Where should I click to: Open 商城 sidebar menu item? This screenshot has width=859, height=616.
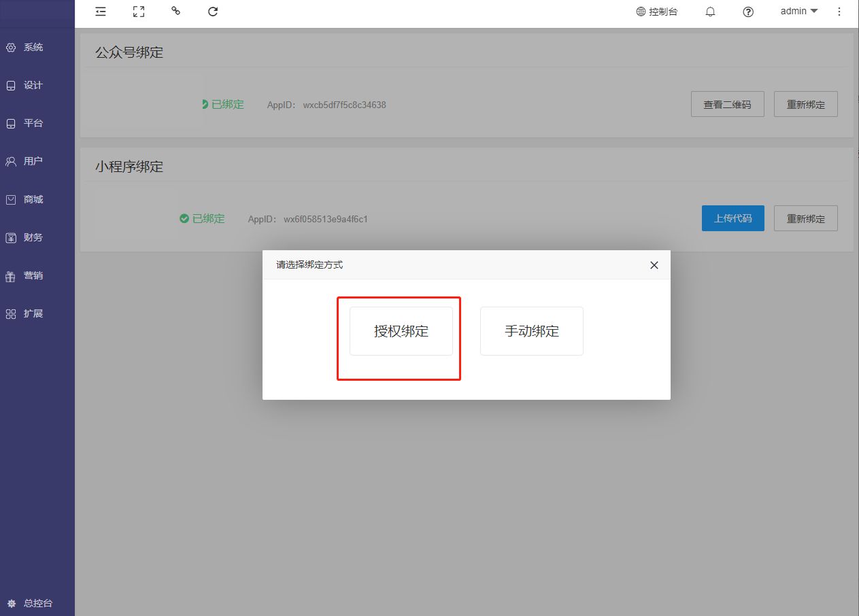(x=33, y=200)
